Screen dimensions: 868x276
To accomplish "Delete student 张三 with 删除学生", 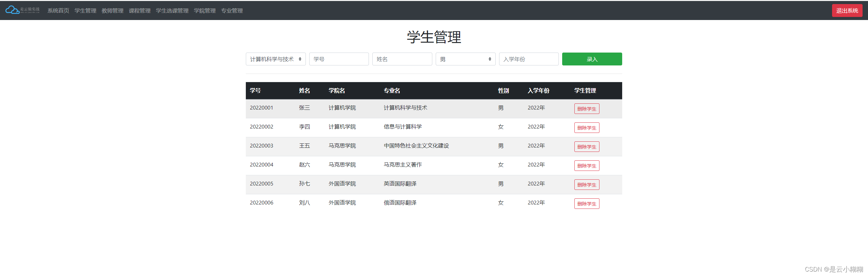I will pyautogui.click(x=587, y=109).
